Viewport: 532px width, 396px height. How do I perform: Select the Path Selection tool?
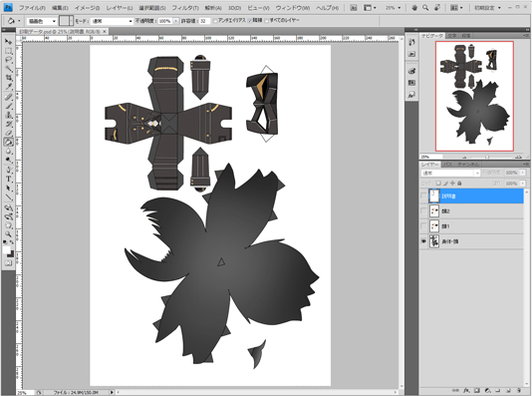tap(9, 188)
